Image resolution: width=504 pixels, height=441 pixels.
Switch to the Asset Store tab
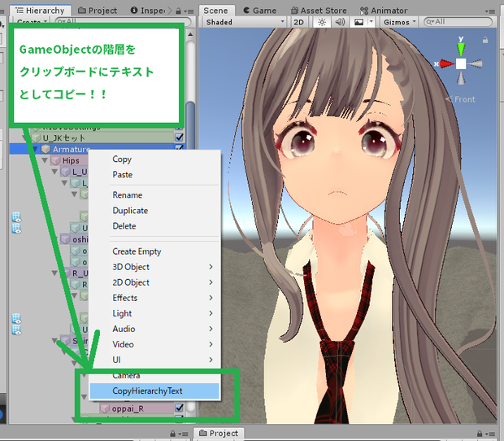click(x=319, y=11)
